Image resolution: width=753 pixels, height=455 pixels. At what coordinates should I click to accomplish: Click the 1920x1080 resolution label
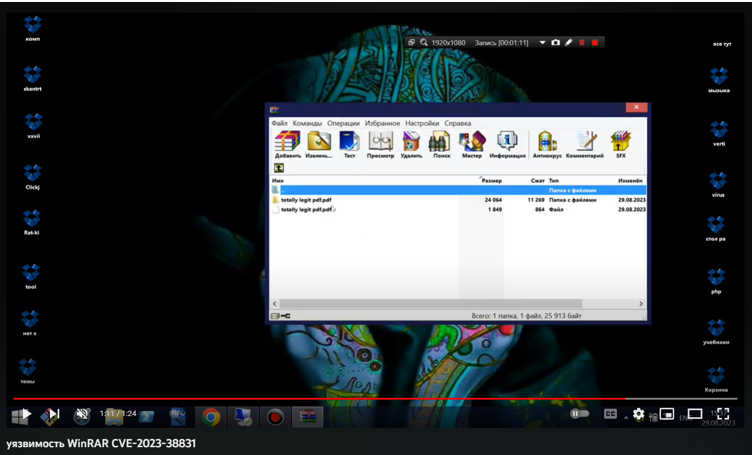pyautogui.click(x=449, y=42)
